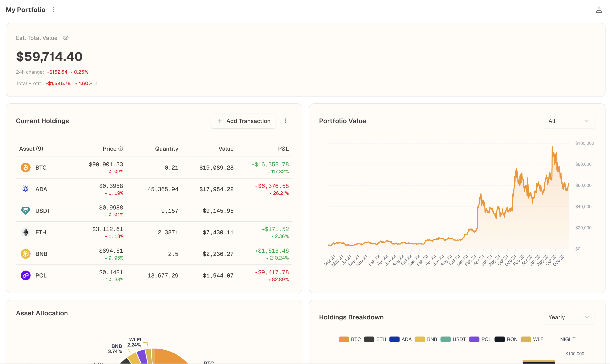Open the Portfolio Value All dropdown
This screenshot has width=610, height=364.
click(x=569, y=121)
